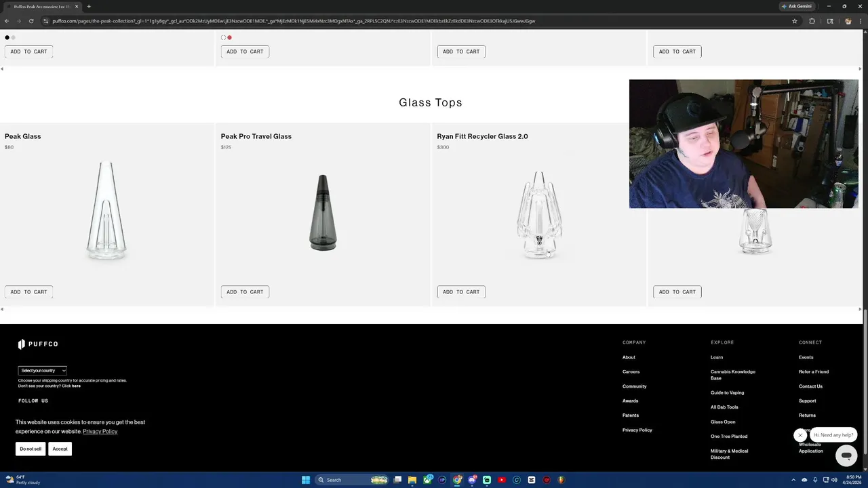Click the taskbar Search box
The image size is (868, 488).
tap(351, 480)
